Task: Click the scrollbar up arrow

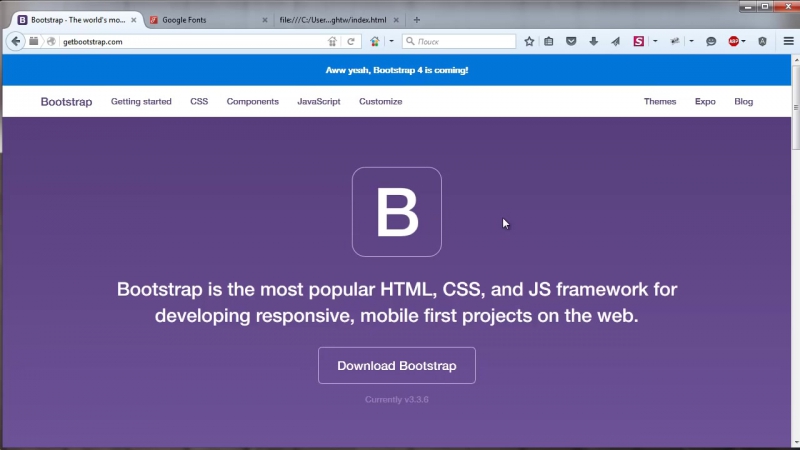Action: point(795,59)
